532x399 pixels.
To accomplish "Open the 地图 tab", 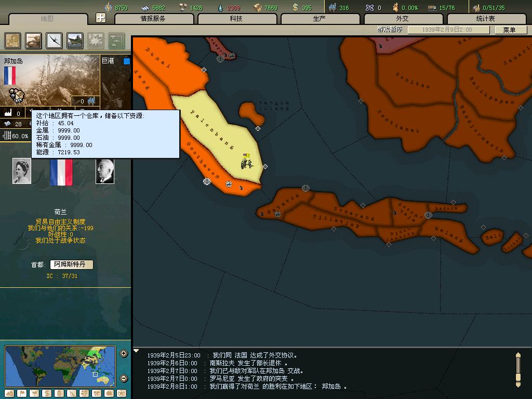I will tap(47, 19).
